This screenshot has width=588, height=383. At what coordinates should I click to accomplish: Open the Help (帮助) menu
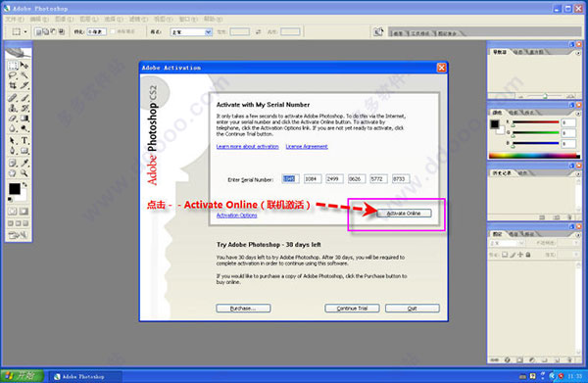click(x=213, y=19)
